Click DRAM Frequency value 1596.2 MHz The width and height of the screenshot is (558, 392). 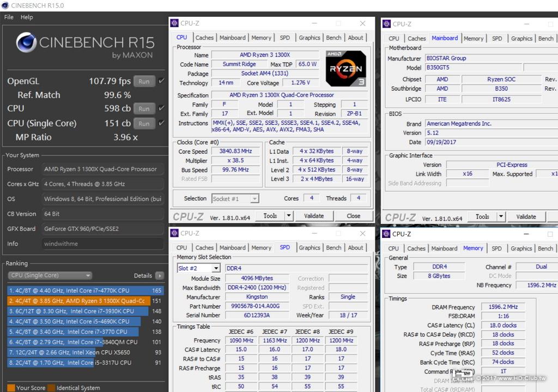pyautogui.click(x=503, y=307)
